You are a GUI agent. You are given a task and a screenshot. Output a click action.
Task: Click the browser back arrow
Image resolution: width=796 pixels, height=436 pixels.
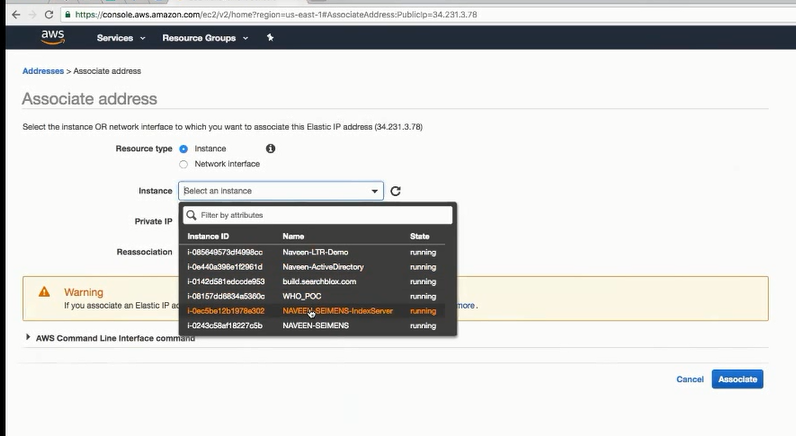click(x=16, y=15)
